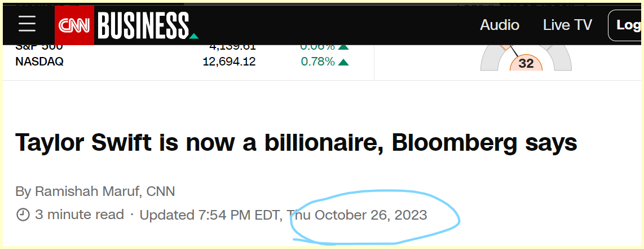The height and width of the screenshot is (249, 644).
Task: Click the "Updated 7:54 PM EDT" timestamp
Action: point(211,215)
